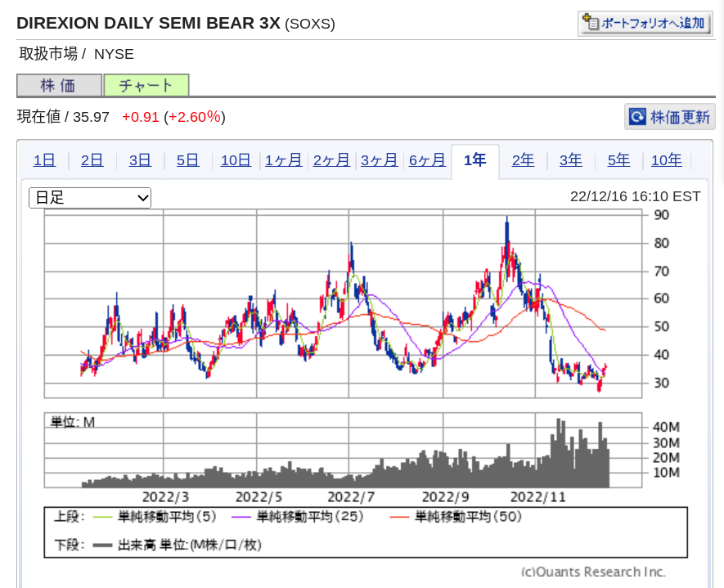724x588 pixels.
Task: Click the volume bar chart area
Action: [343, 450]
